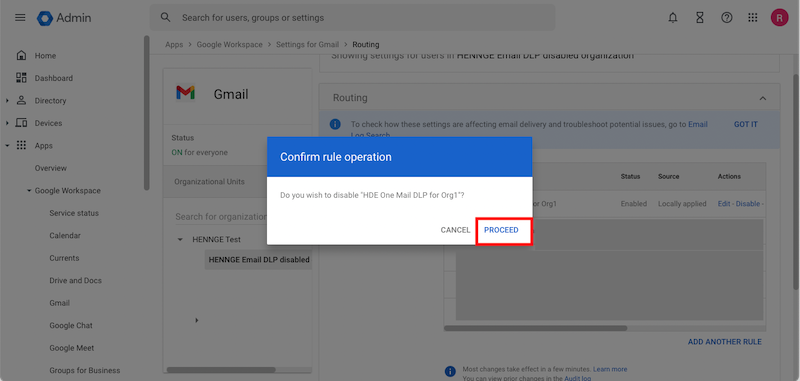800x381 pixels.
Task: Open Gmail in the sidebar
Action: (59, 303)
